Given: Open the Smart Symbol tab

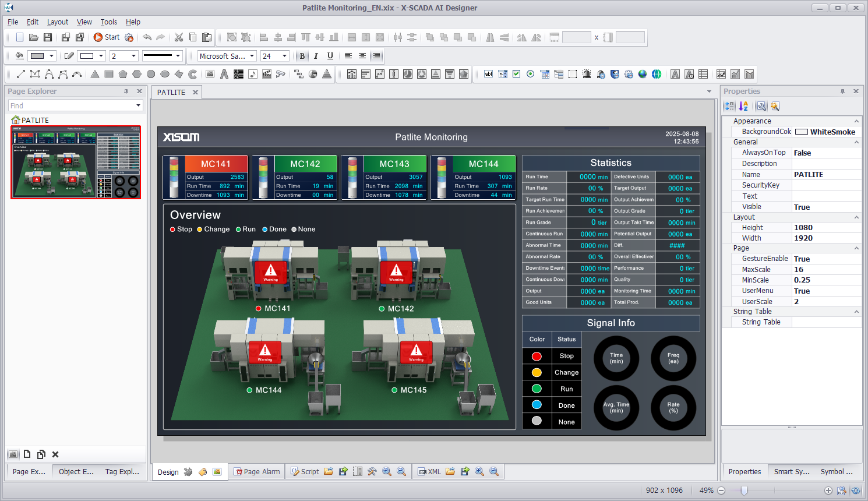Looking at the screenshot, I should tap(791, 472).
